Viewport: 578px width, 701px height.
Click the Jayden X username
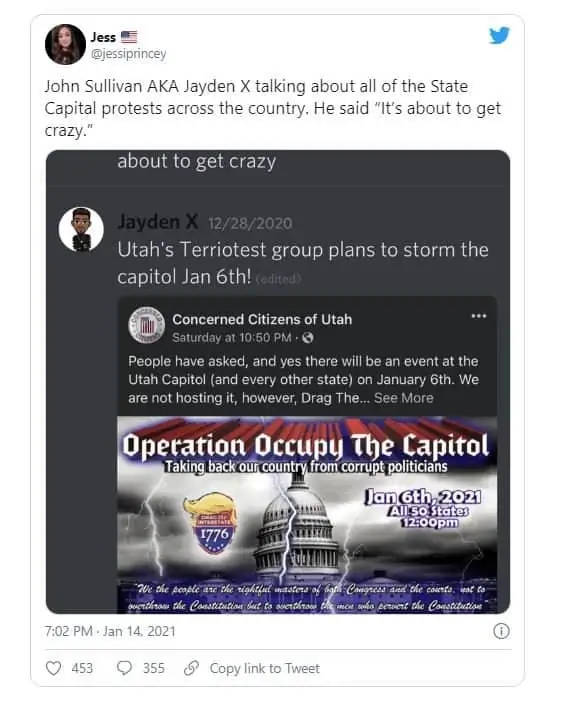pyautogui.click(x=158, y=221)
